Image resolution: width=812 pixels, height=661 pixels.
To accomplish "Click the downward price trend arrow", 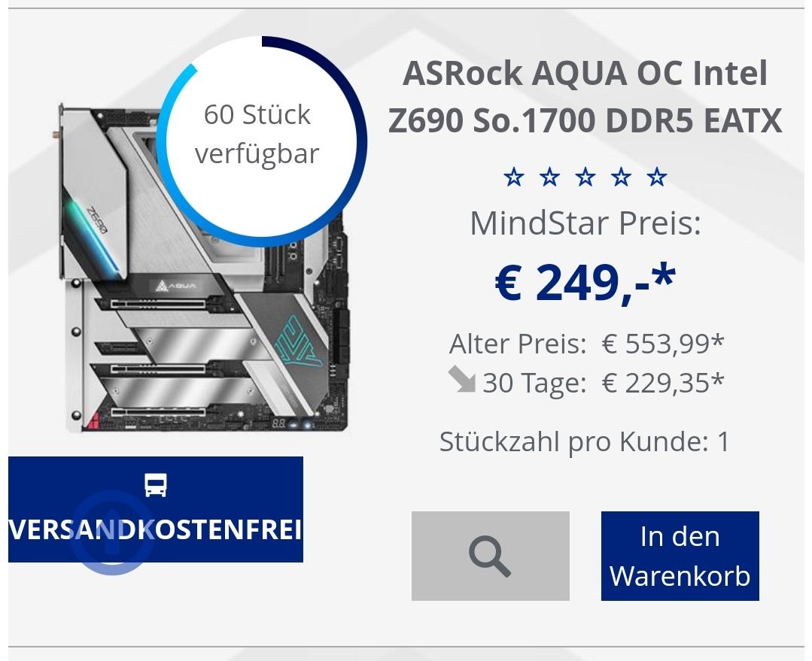I will [461, 380].
